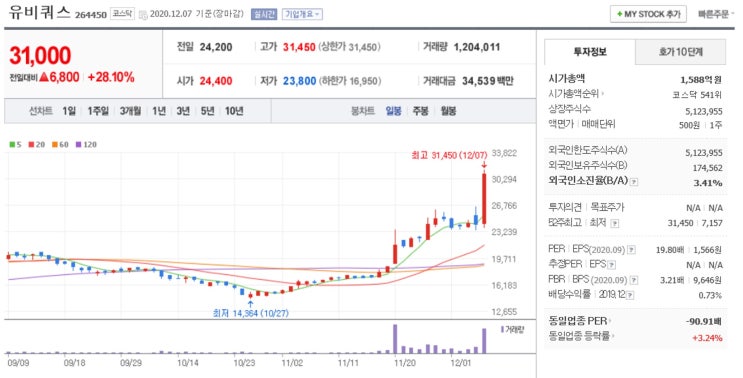Click the red 20-day moving average legend marker
The width and height of the screenshot is (743, 378).
point(31,144)
